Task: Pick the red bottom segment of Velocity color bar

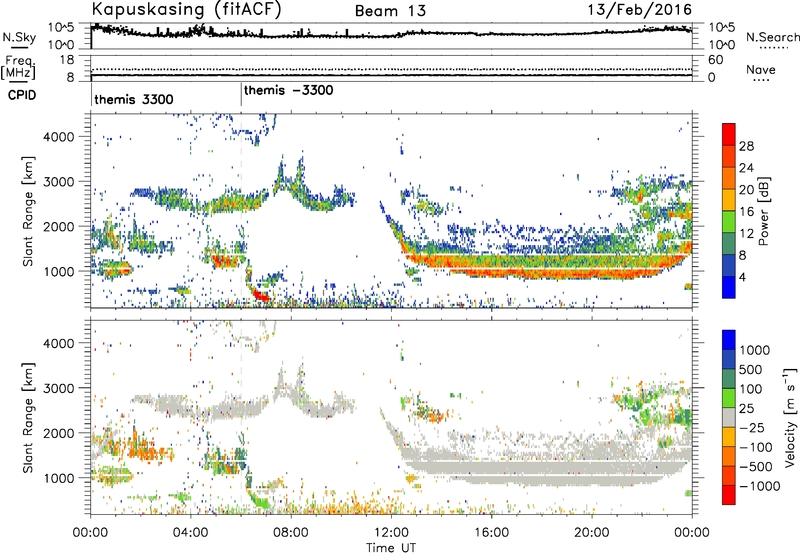Action: click(x=729, y=495)
